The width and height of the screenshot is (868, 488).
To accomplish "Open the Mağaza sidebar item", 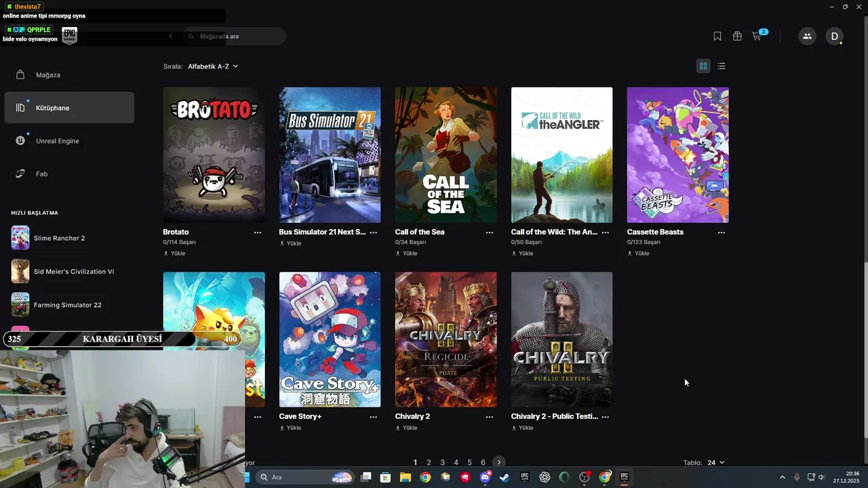I will 69,75.
